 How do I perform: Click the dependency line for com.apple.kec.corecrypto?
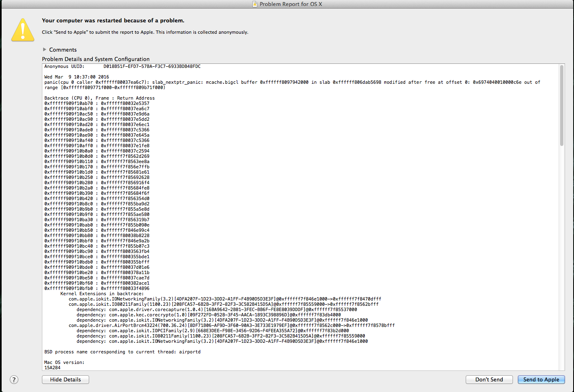click(x=208, y=315)
